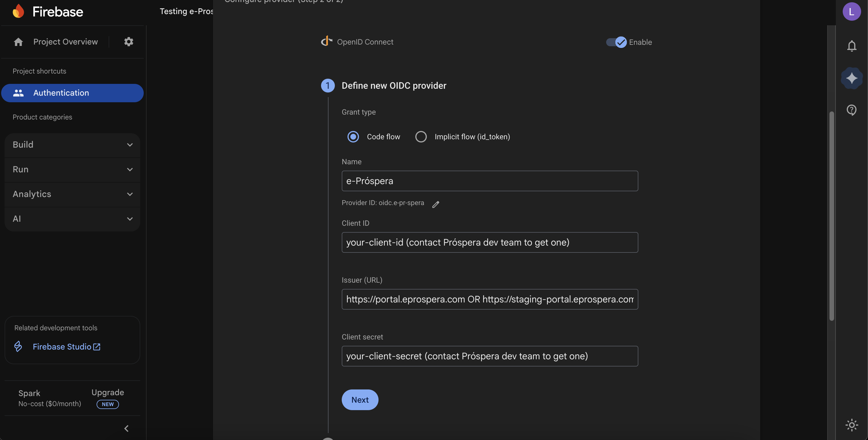Click the Next button
Viewport: 868px width, 440px height.
(x=360, y=400)
